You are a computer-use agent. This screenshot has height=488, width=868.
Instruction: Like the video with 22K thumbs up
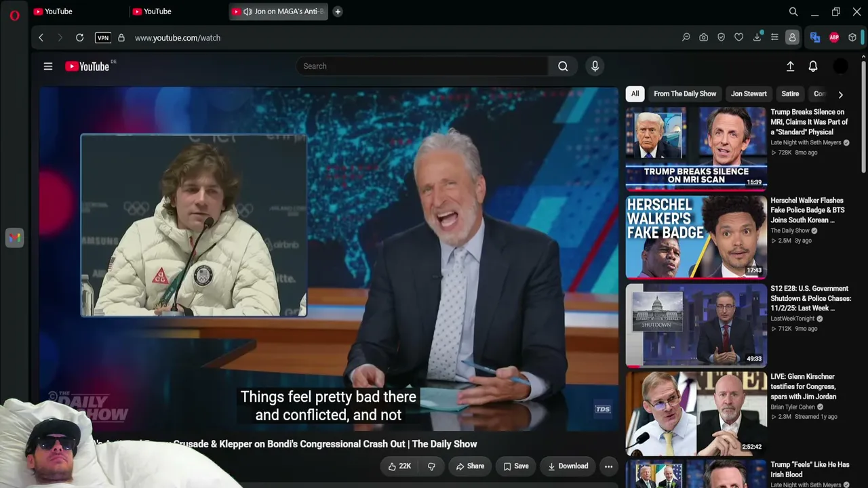tap(399, 466)
